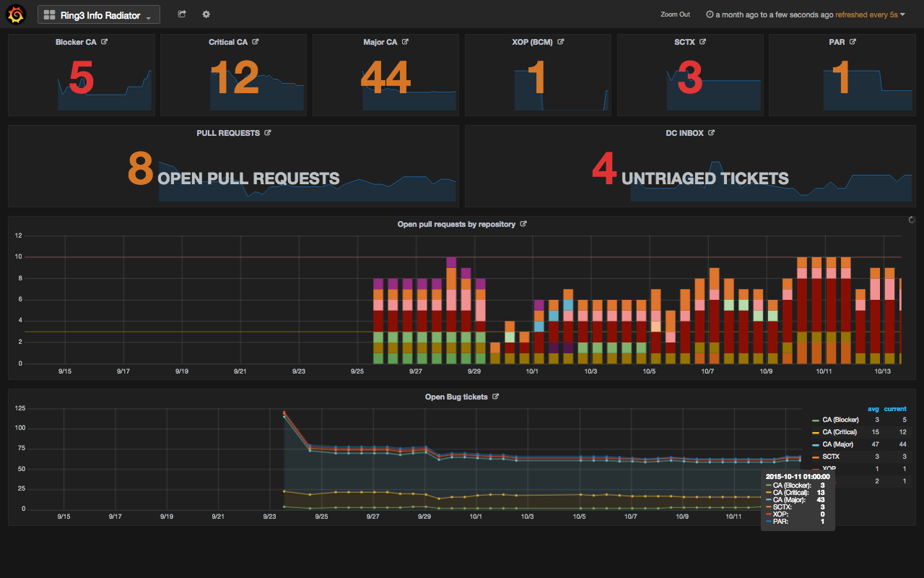Click Open pull requests by repository title

tap(456, 224)
